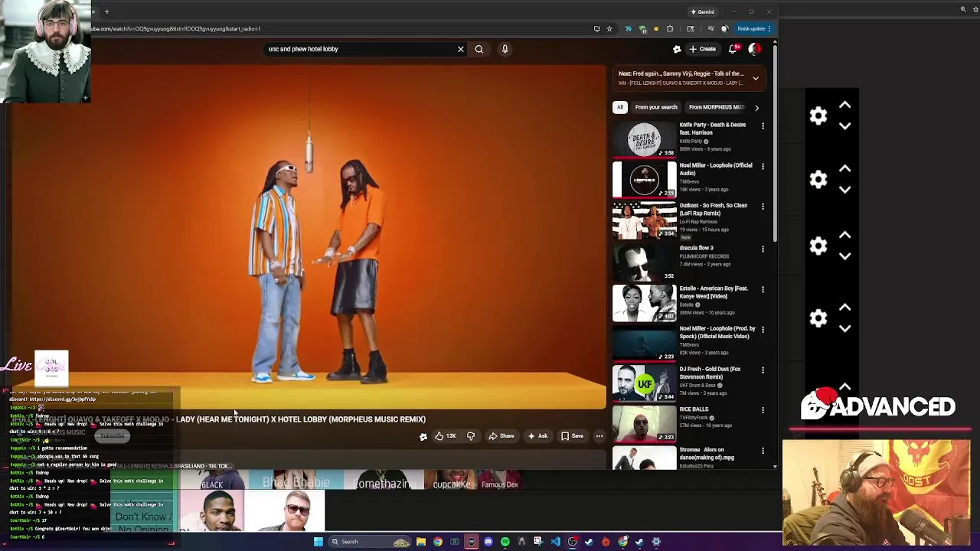
Task: Like the video showing 12K likes
Action: pos(445,436)
